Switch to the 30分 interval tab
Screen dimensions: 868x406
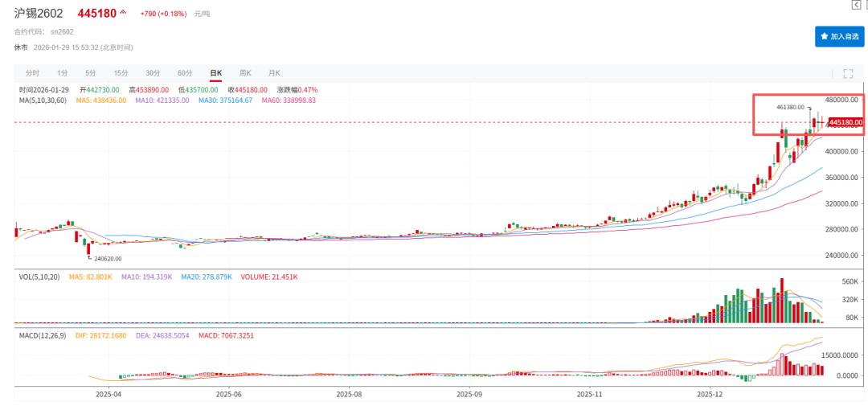pyautogui.click(x=153, y=73)
